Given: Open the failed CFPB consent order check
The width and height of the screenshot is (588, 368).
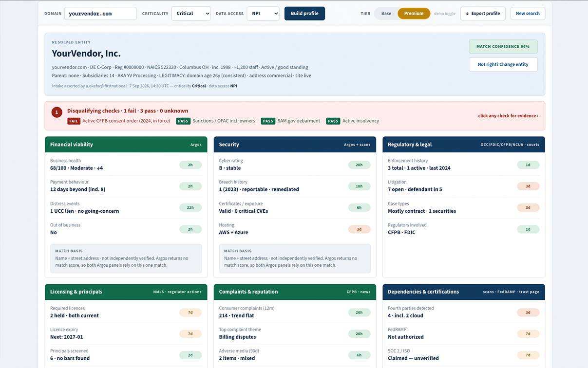Looking at the screenshot, I should (x=119, y=121).
